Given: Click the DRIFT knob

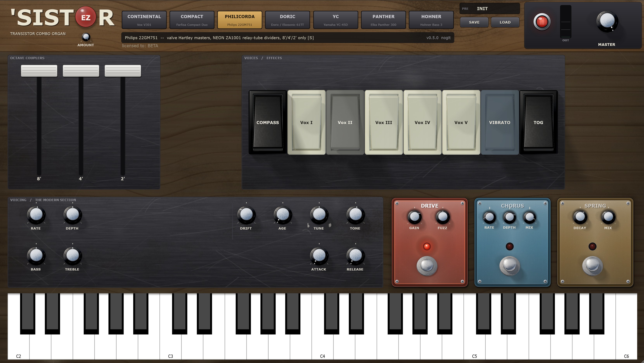Looking at the screenshot, I should (246, 215).
